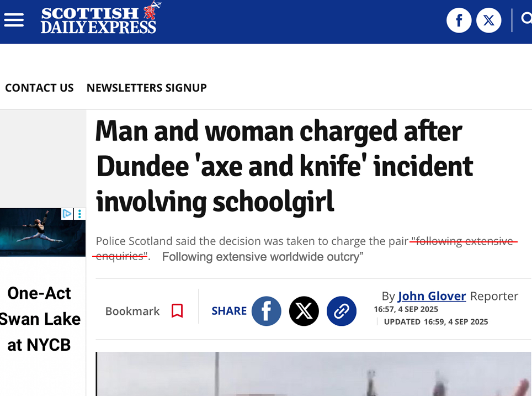Share article on Facebook
The image size is (532, 396).
[267, 311]
